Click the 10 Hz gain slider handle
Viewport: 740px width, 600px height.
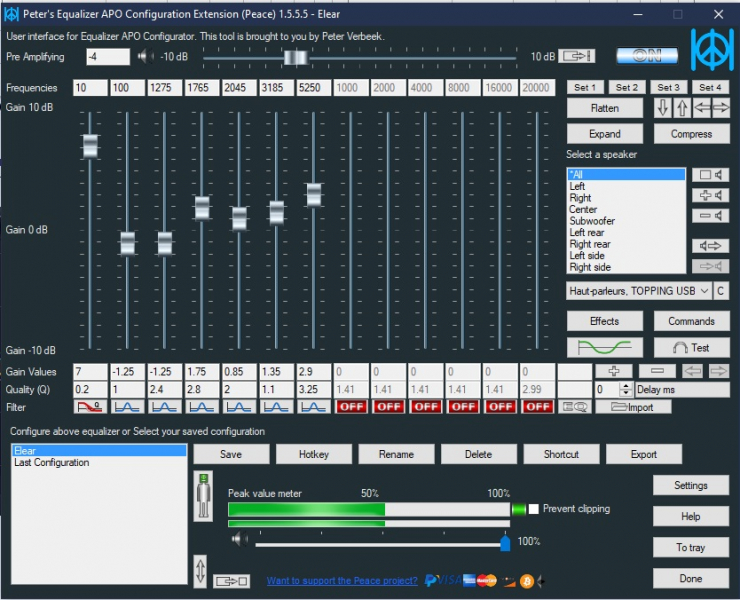(90, 146)
